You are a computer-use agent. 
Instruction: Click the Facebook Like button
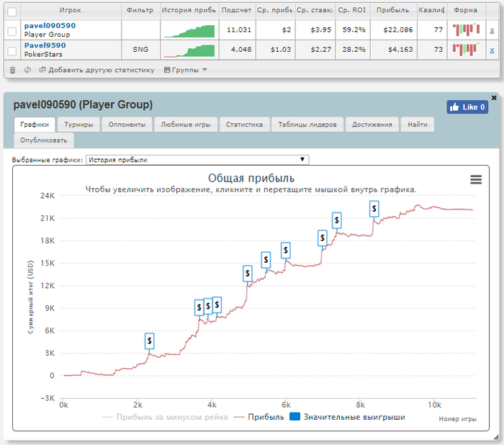467,107
